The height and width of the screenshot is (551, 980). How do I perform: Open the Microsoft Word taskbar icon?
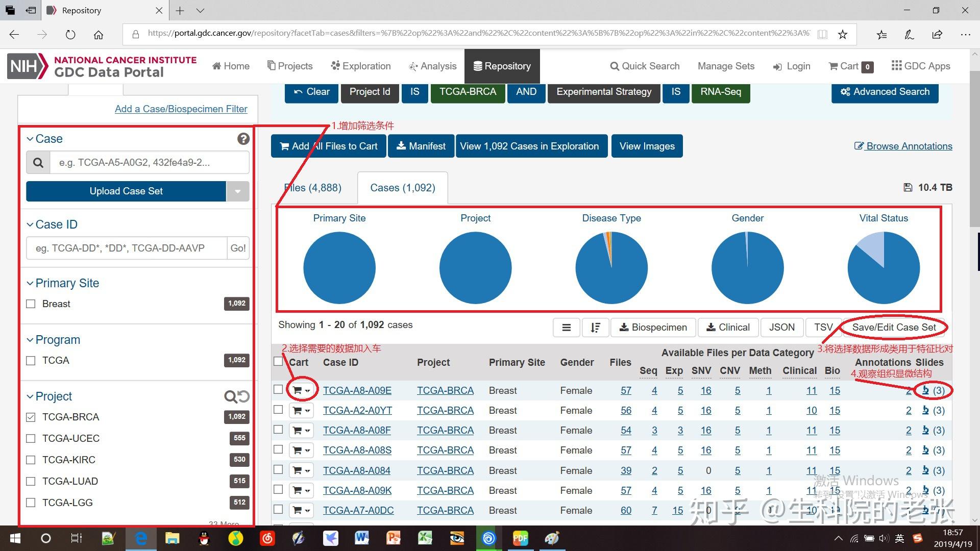pyautogui.click(x=362, y=538)
